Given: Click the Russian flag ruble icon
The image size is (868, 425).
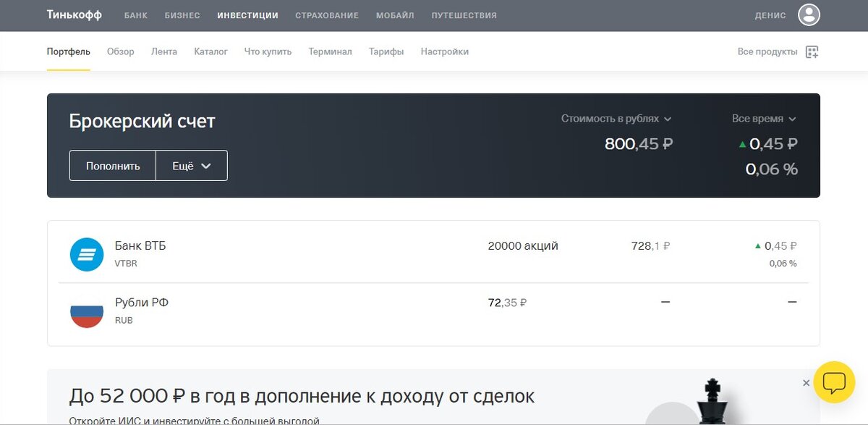Looking at the screenshot, I should click(x=87, y=311).
